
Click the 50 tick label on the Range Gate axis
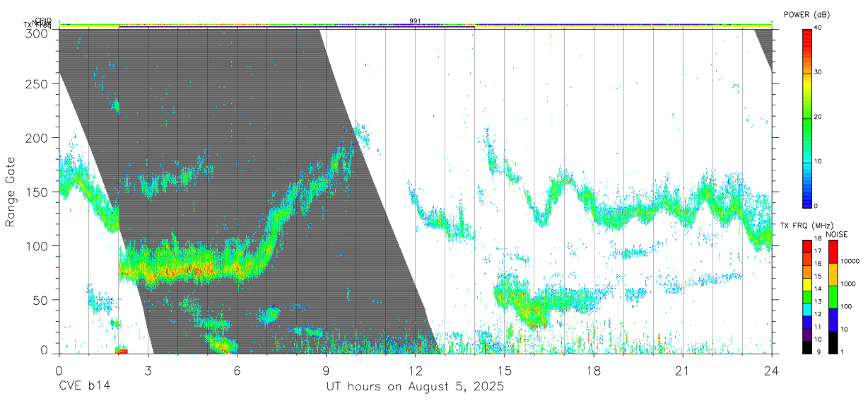40,300
